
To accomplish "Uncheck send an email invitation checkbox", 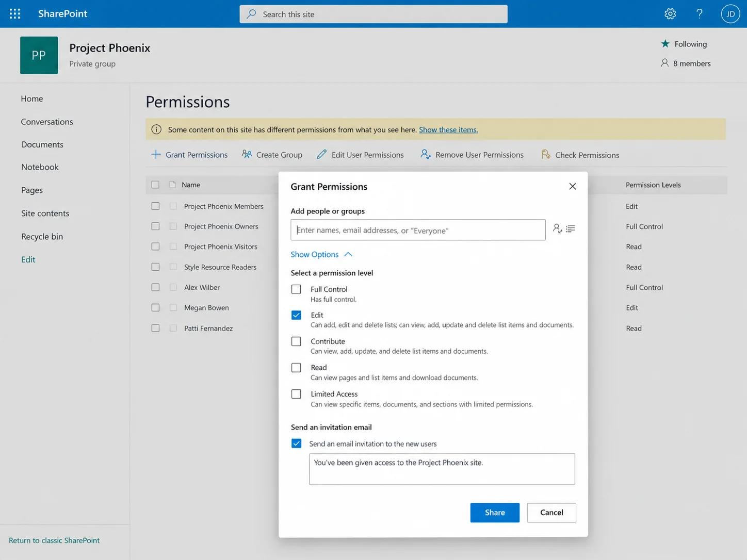I will tap(296, 443).
